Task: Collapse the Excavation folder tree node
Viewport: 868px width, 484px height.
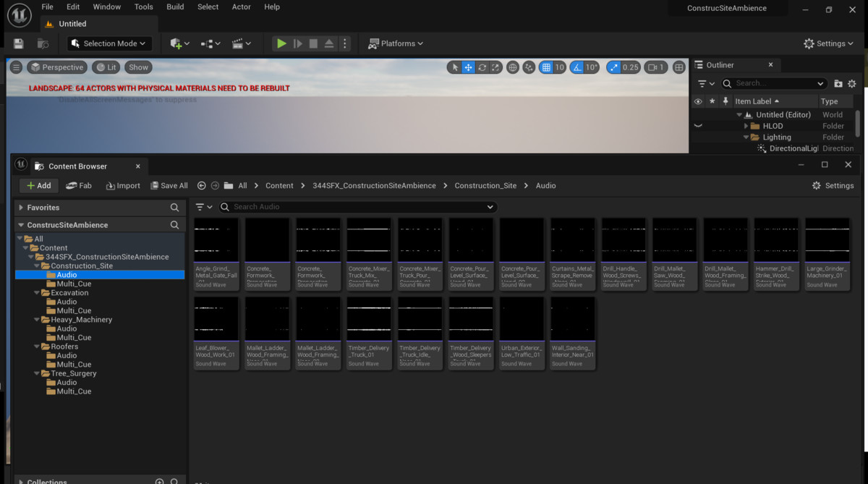Action: tap(35, 293)
